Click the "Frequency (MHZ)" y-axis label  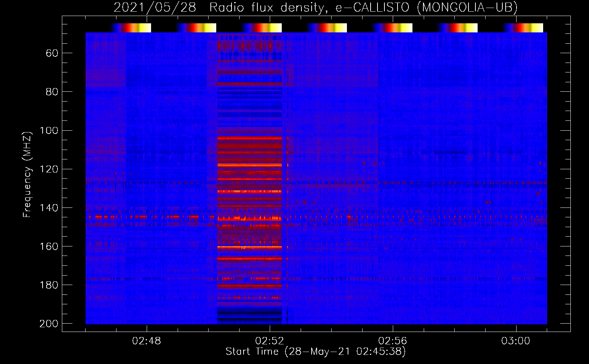pos(27,175)
